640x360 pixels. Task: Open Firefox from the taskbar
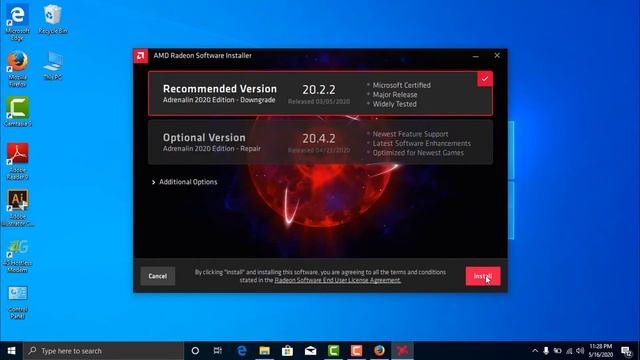point(379,351)
